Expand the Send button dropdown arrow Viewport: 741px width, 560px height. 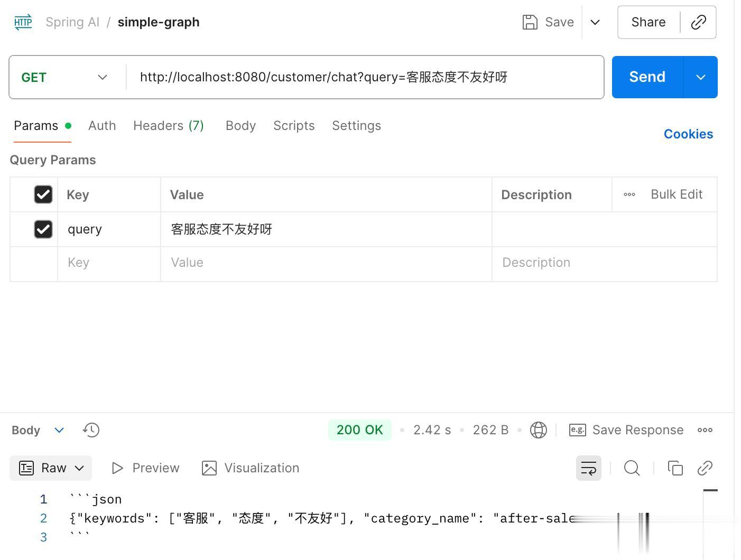[701, 77]
